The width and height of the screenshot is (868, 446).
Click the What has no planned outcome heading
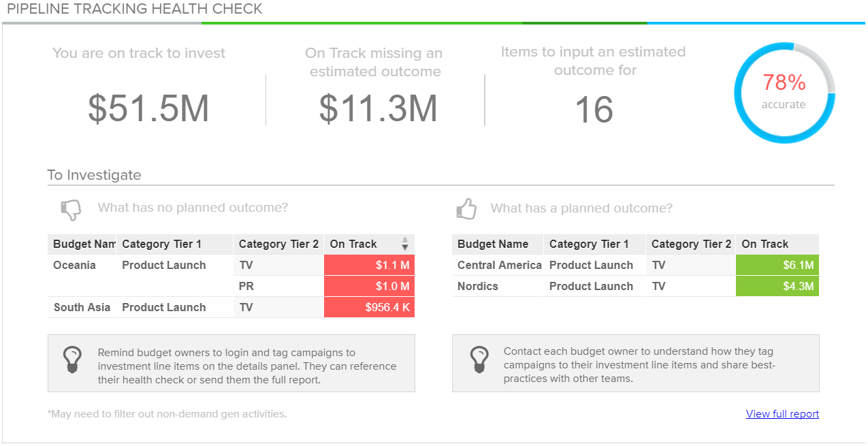[193, 208]
